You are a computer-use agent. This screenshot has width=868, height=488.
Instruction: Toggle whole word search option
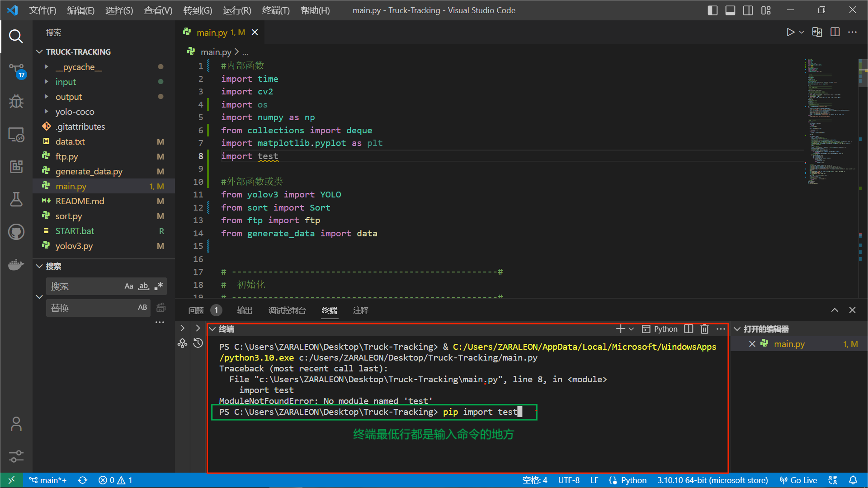pyautogui.click(x=144, y=286)
